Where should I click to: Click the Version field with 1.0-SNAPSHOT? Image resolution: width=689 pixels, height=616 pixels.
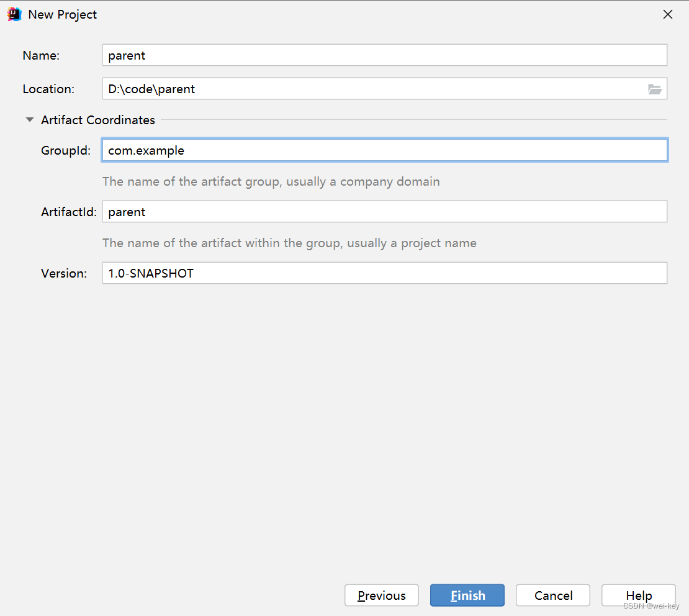coord(384,273)
